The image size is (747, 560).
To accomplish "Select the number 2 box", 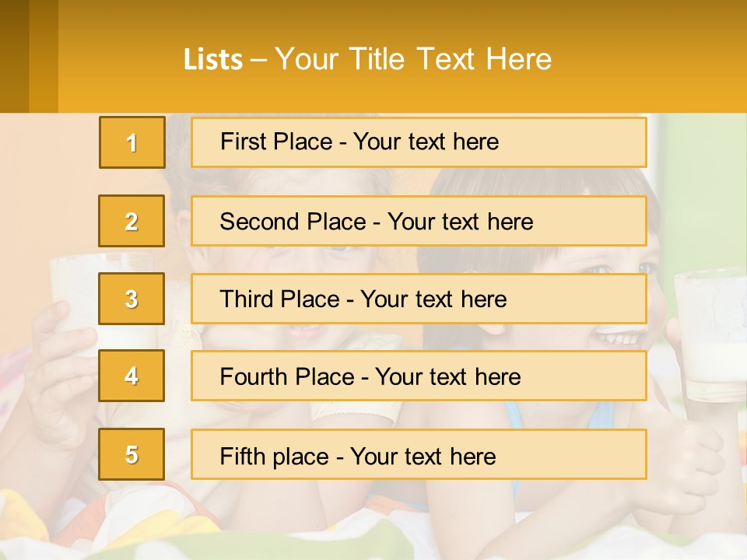I will click(132, 221).
